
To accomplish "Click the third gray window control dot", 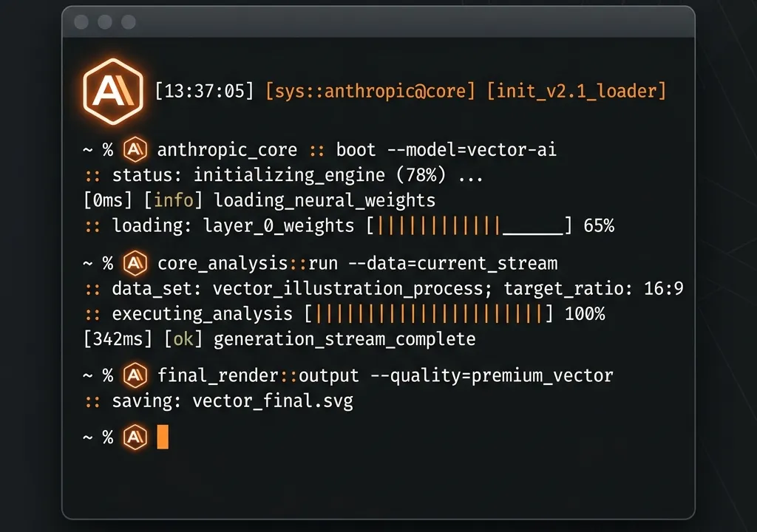I will tap(129, 21).
